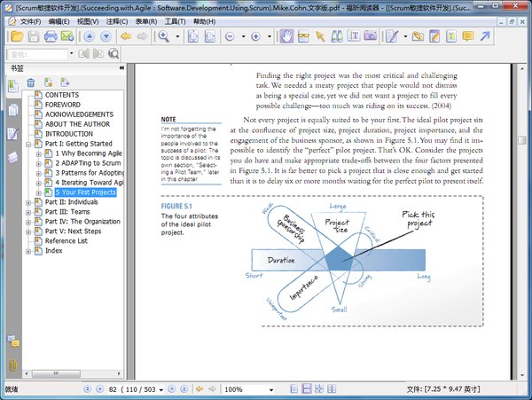532x400 pixels.
Task: Go to 3 Patterns for Adopting bookmark
Action: 90,173
